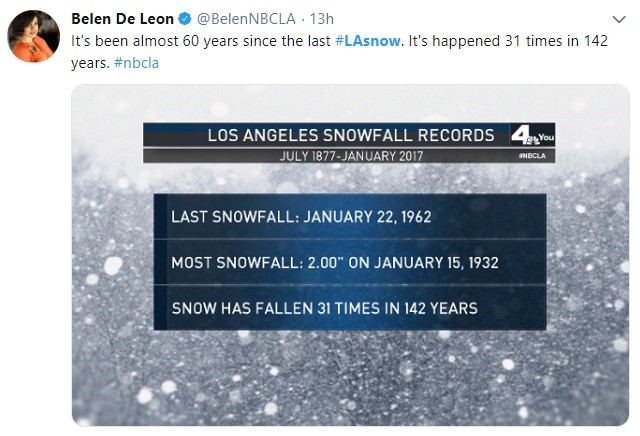Expand the snowy image below the records panel
Screen dimensions: 640x436
click(x=350, y=378)
